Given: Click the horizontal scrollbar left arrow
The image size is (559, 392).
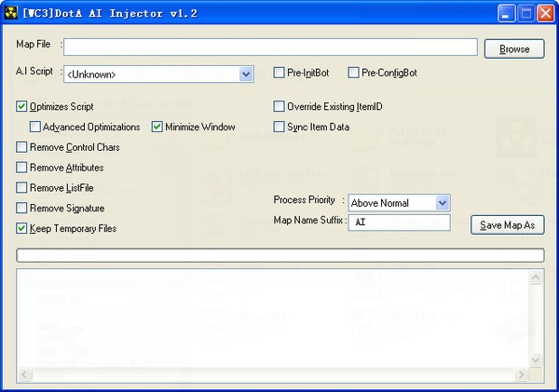Looking at the screenshot, I should 24,374.
